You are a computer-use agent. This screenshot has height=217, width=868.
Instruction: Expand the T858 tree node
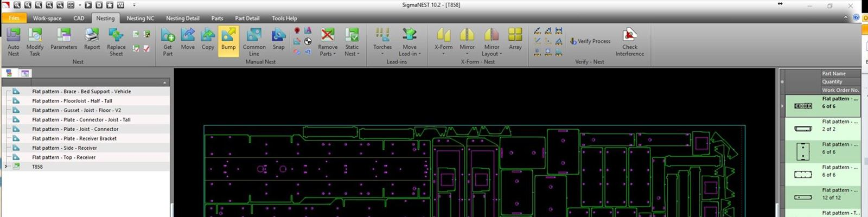click(6, 167)
